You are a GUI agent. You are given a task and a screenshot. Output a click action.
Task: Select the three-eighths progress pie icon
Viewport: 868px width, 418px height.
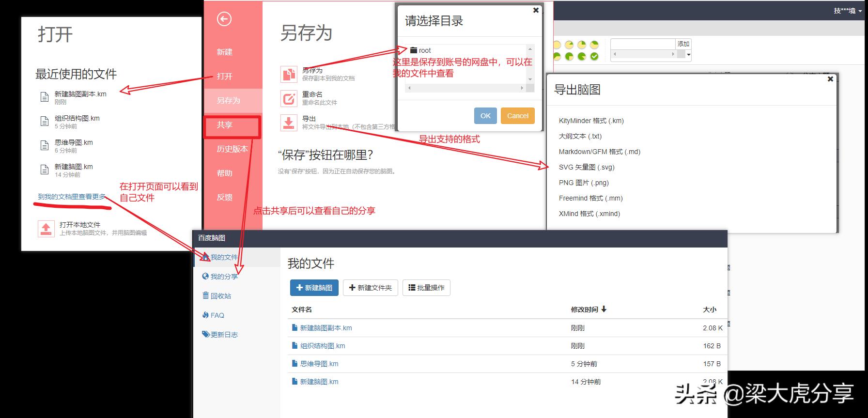click(594, 45)
